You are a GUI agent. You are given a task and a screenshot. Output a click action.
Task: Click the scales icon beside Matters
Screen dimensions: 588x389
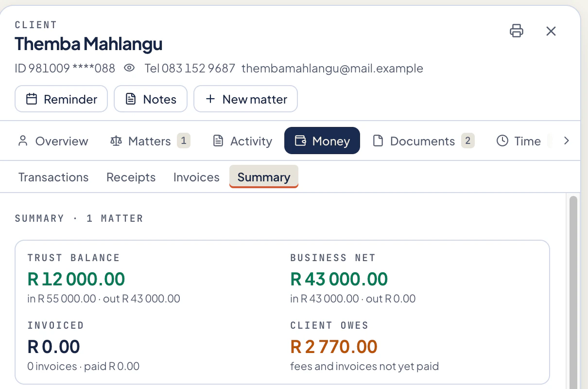tap(116, 141)
